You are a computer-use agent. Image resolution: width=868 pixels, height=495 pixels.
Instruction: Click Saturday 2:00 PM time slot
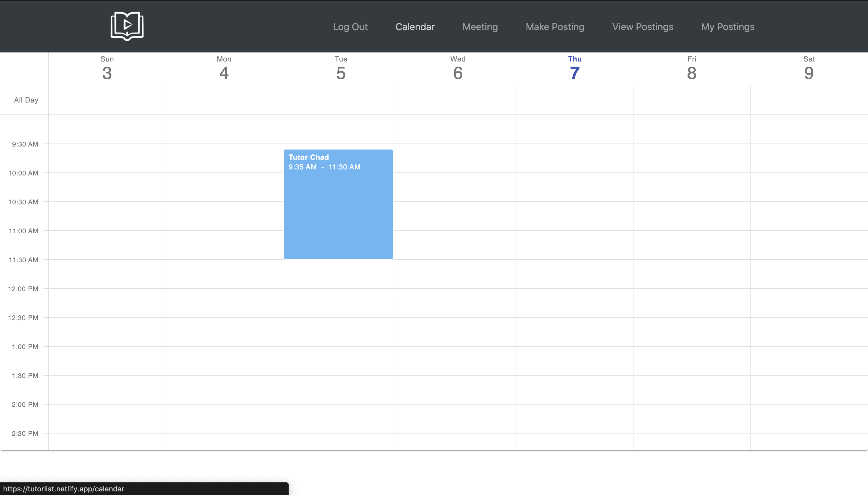(809, 418)
